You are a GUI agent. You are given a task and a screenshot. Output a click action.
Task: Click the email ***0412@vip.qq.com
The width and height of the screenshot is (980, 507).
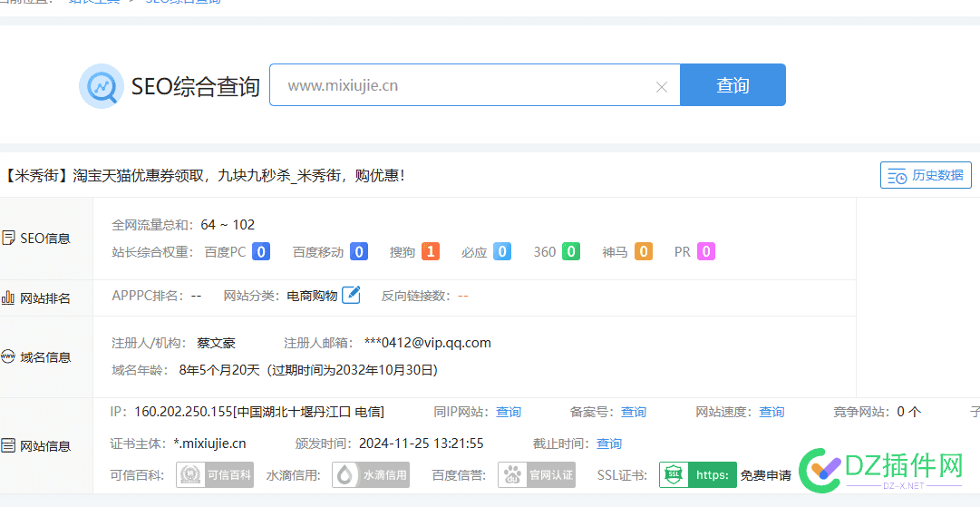click(428, 343)
